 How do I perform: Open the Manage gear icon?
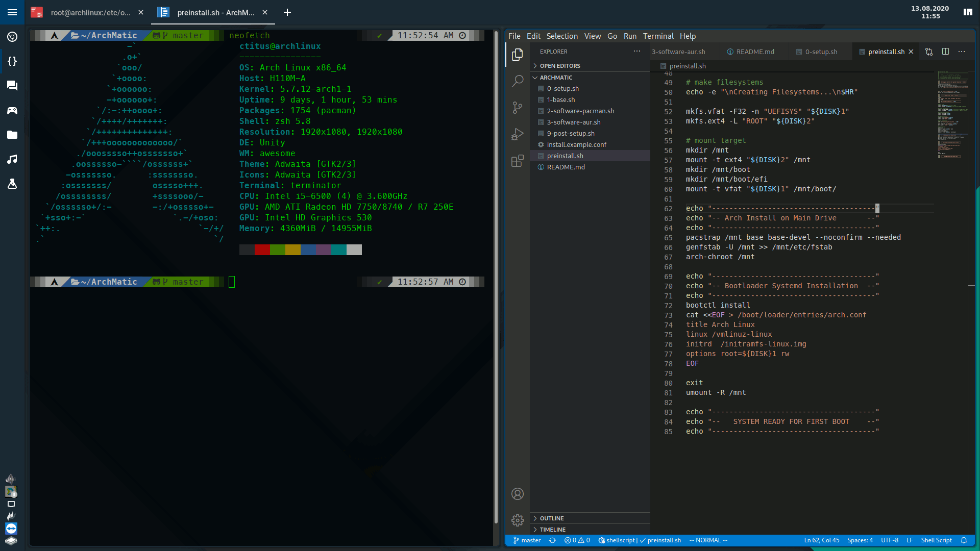(x=518, y=520)
